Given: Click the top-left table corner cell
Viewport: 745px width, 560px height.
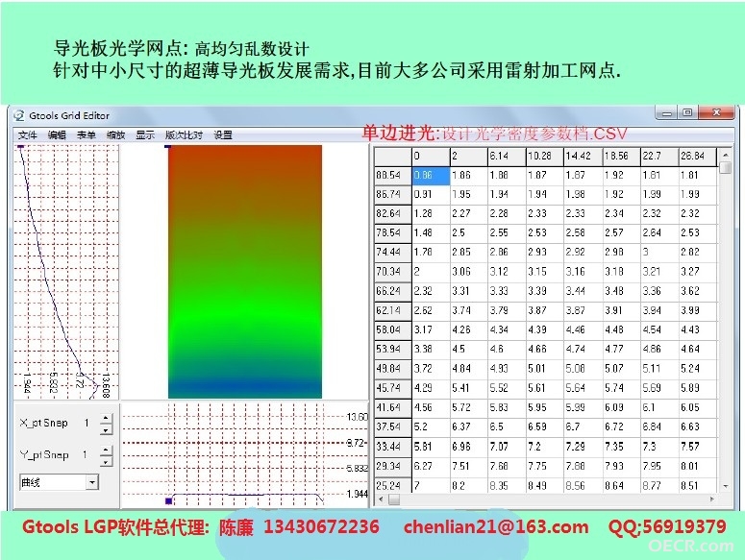Looking at the screenshot, I should (392, 157).
